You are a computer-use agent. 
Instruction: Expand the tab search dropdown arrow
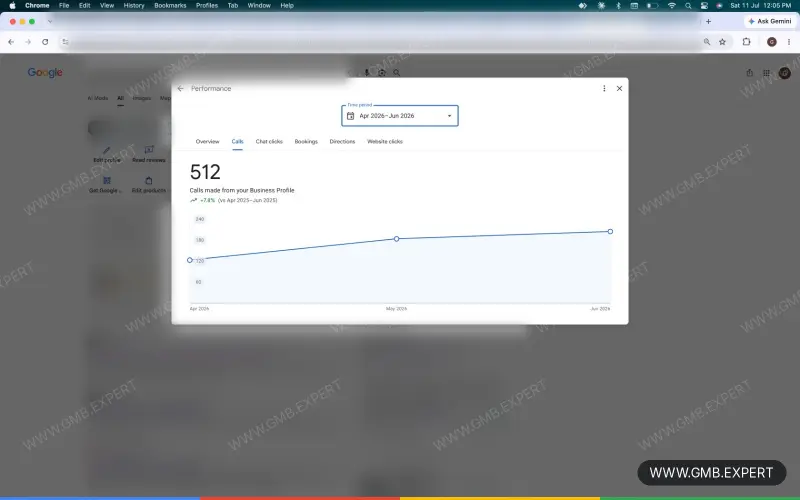(x=49, y=21)
